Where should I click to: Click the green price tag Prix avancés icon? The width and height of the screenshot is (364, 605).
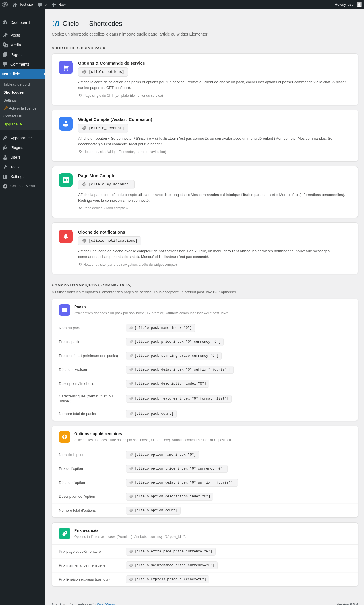click(x=65, y=534)
